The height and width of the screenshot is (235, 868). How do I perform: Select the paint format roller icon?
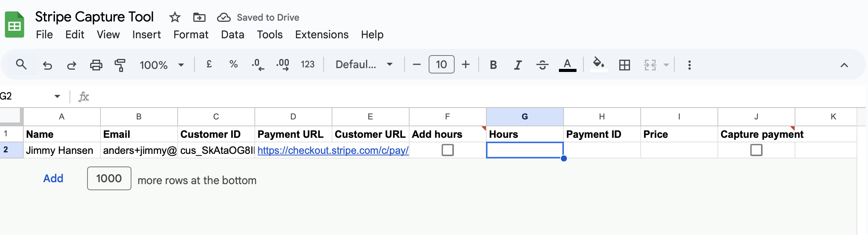pos(120,65)
